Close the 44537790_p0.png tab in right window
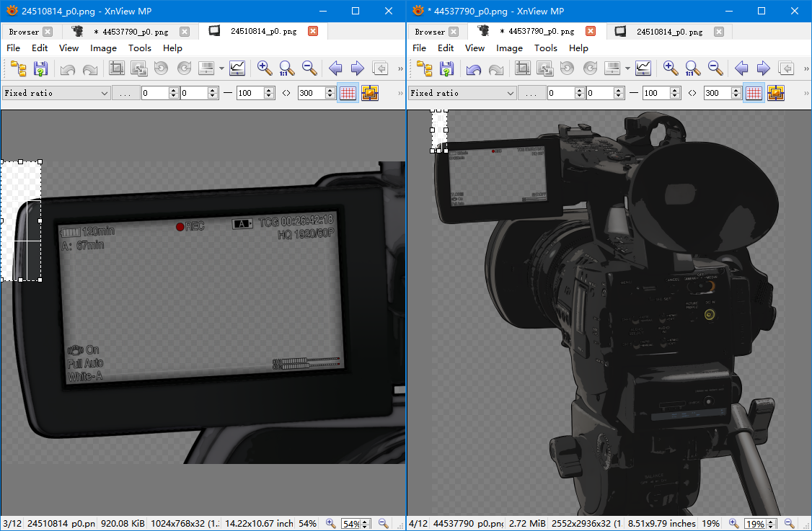812x531 pixels. coord(591,32)
